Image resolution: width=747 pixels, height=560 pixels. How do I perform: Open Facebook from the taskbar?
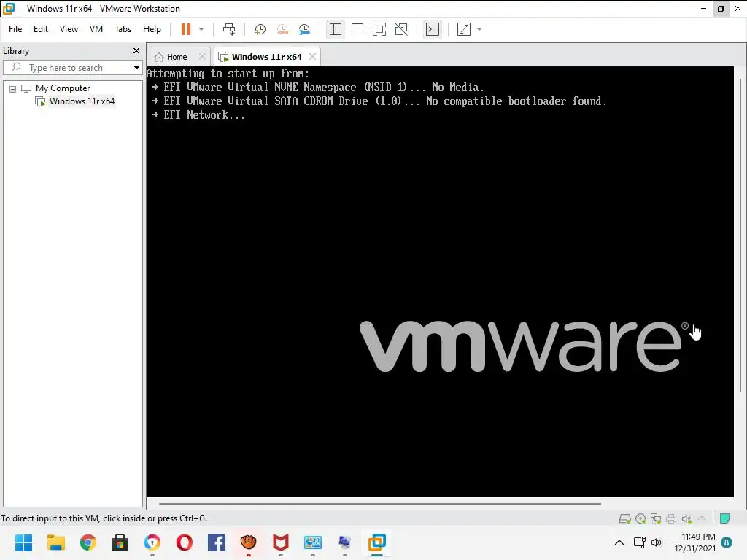(x=216, y=542)
